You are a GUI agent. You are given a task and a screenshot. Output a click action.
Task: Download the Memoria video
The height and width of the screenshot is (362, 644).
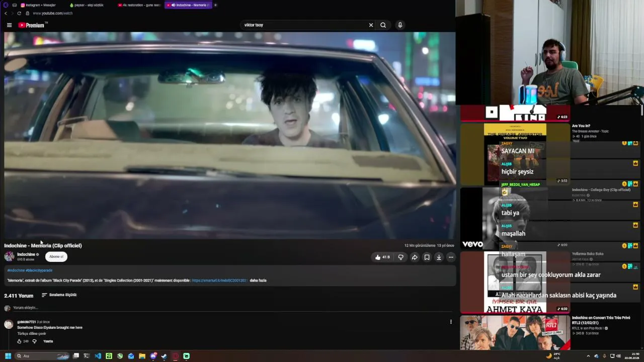click(439, 257)
